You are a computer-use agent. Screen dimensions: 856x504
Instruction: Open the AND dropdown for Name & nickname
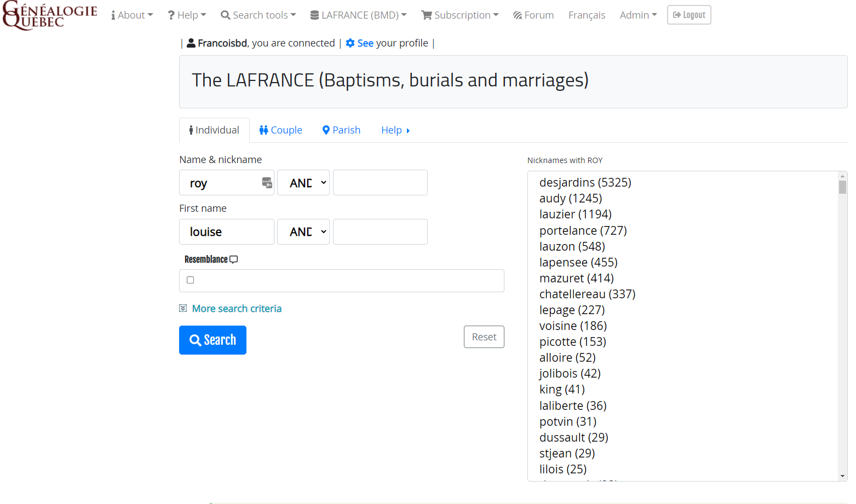pos(303,183)
